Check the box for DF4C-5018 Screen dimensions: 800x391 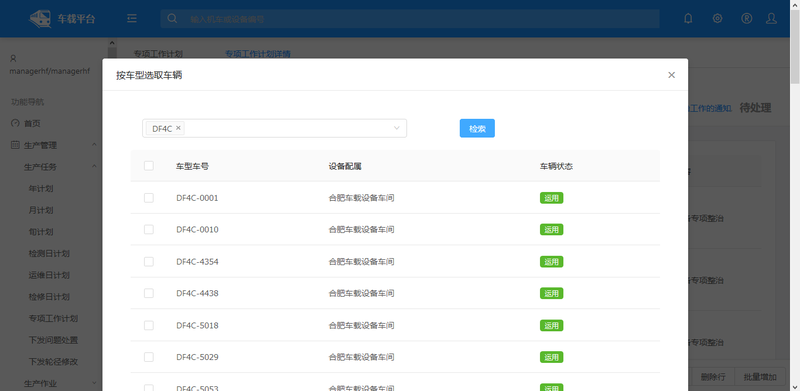click(x=148, y=325)
